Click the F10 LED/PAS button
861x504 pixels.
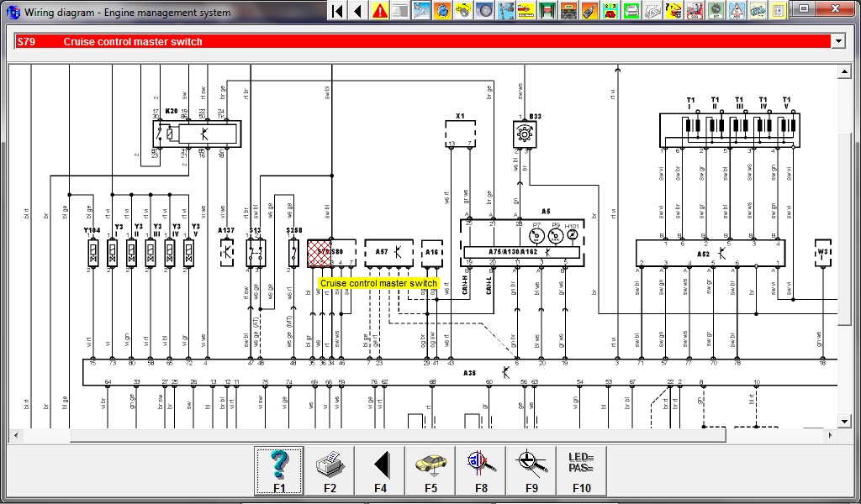click(581, 470)
